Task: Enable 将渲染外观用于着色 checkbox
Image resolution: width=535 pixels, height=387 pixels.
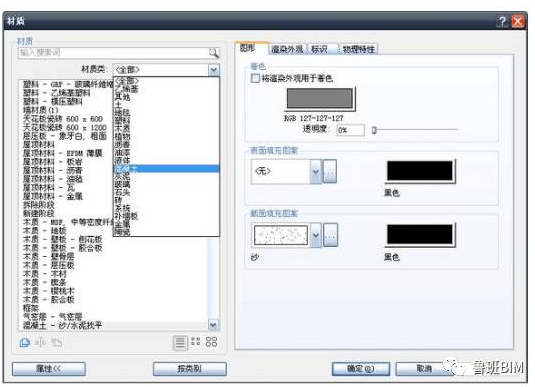Action: click(255, 78)
